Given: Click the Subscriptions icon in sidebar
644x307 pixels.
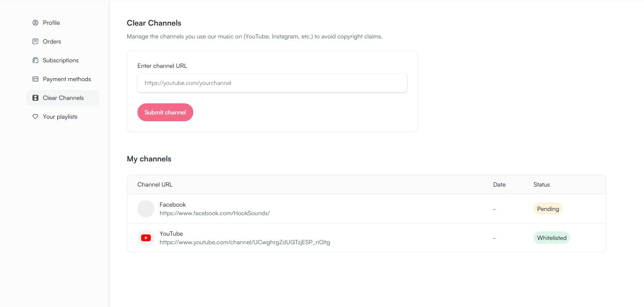Looking at the screenshot, I should click(x=35, y=60).
